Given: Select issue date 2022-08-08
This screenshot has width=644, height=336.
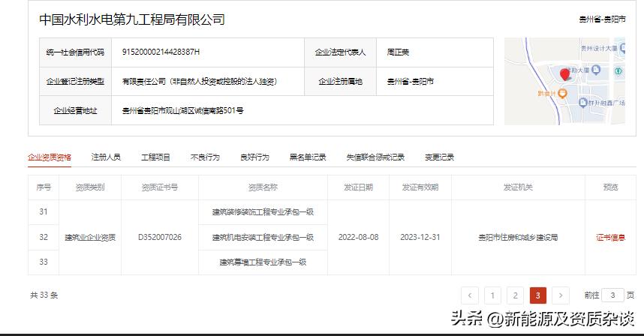Looking at the screenshot, I should pyautogui.click(x=359, y=238).
